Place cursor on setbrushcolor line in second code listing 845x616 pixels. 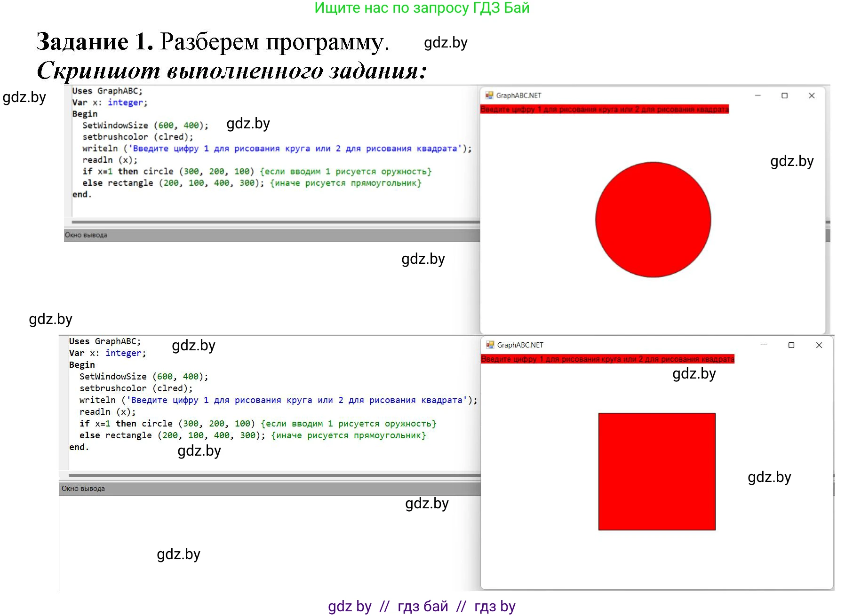tap(136, 388)
